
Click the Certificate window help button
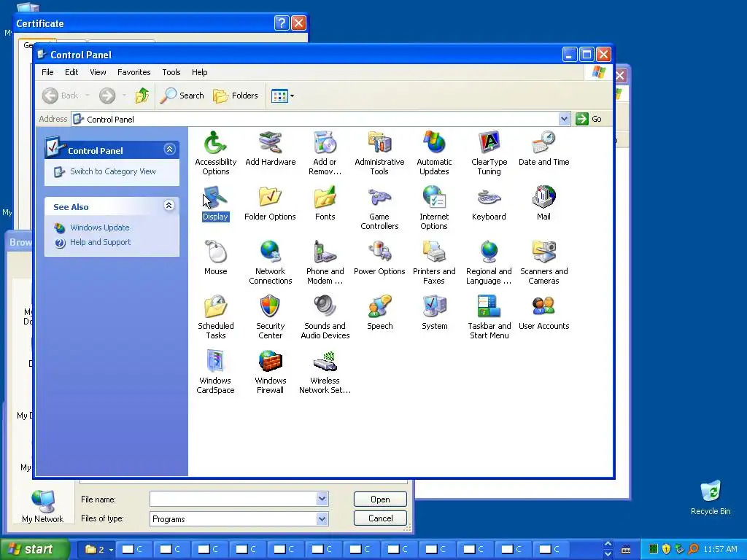[282, 23]
